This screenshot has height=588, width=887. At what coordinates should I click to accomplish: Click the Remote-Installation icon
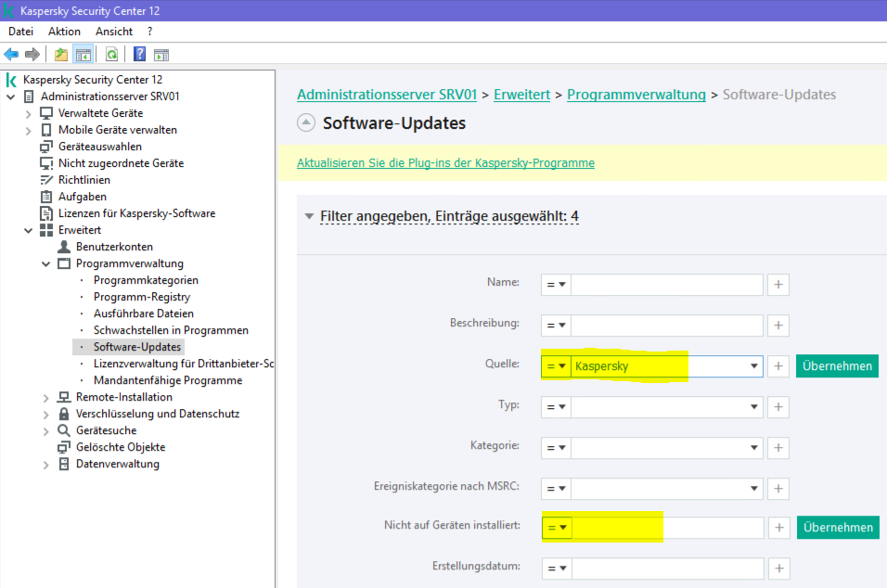click(64, 397)
